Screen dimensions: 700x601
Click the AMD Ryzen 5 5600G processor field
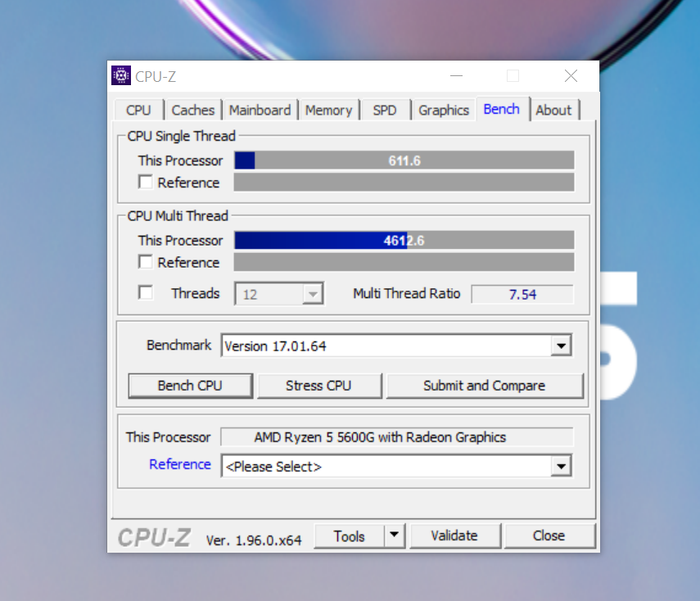coord(397,436)
